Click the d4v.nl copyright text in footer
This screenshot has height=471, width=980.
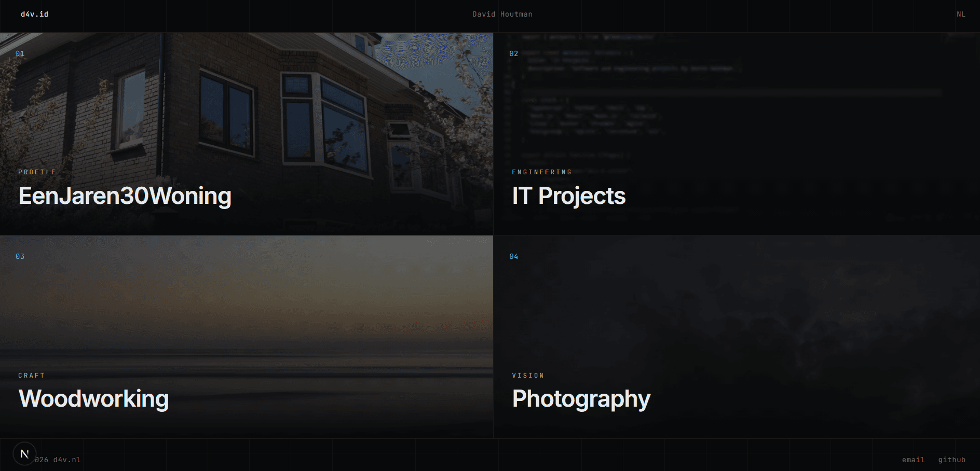click(x=58, y=460)
